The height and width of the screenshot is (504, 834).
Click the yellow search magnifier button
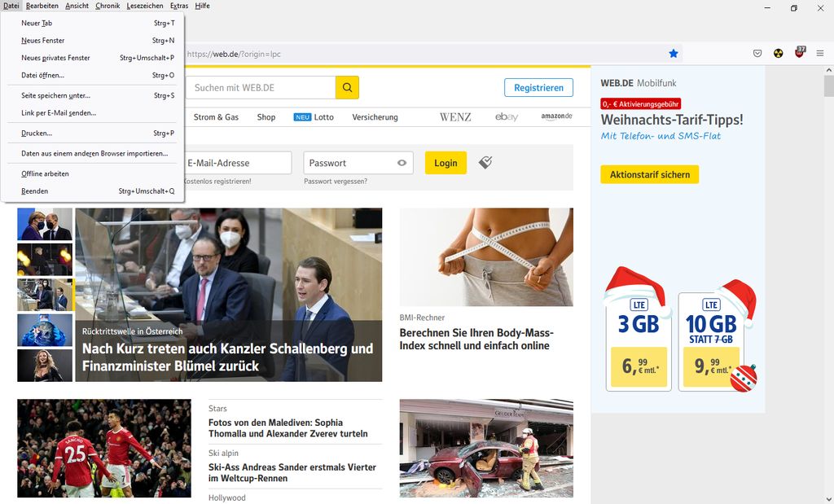(x=347, y=88)
